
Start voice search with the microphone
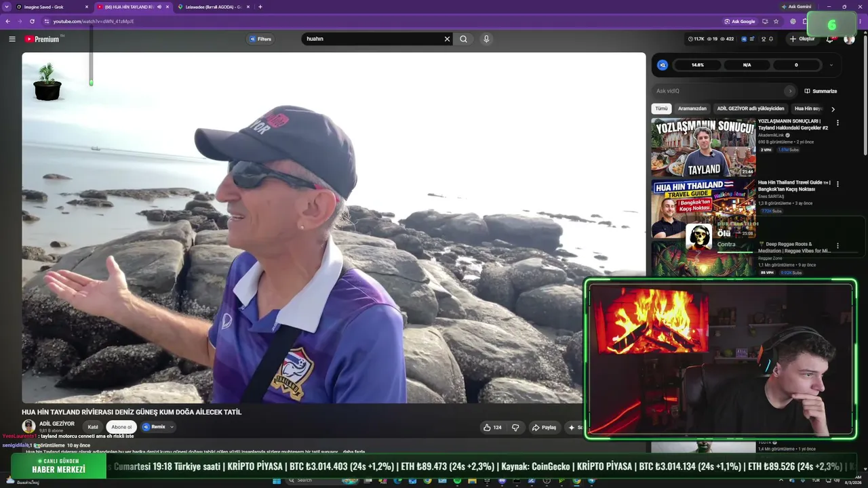(486, 39)
